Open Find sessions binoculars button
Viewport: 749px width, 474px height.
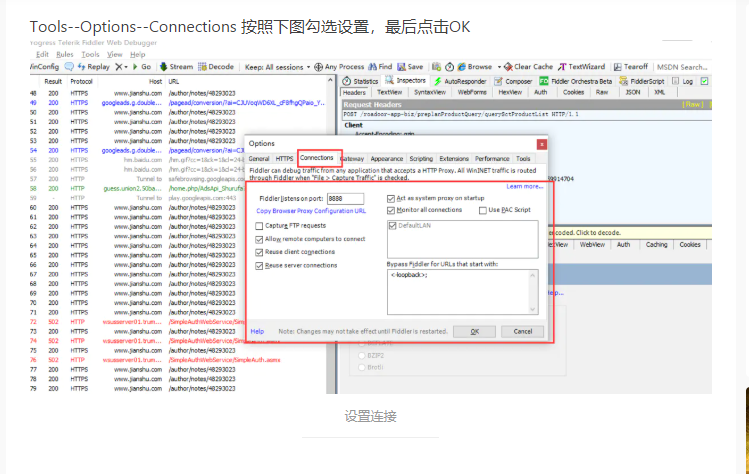coord(380,67)
